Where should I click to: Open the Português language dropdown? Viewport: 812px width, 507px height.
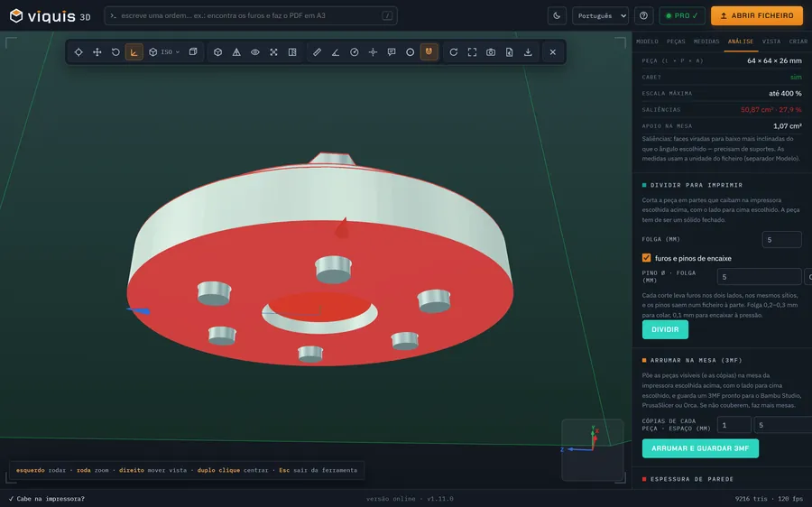coord(600,15)
